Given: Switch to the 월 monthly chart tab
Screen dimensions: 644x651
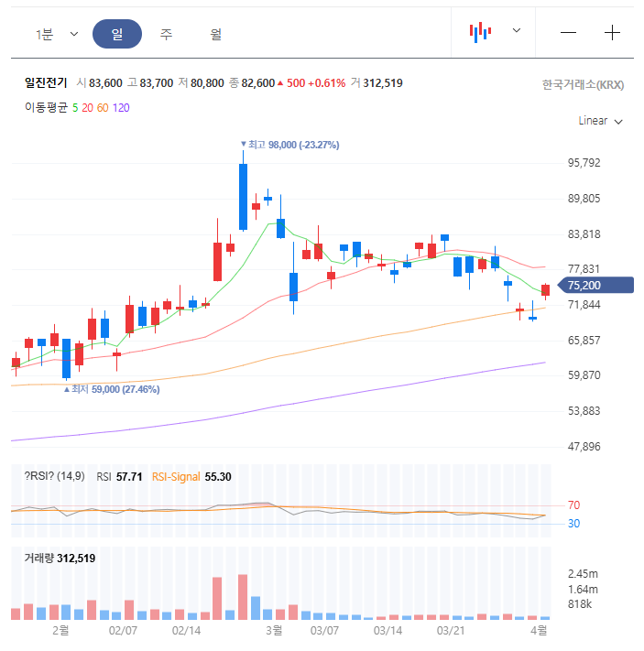Looking at the screenshot, I should click(x=215, y=34).
